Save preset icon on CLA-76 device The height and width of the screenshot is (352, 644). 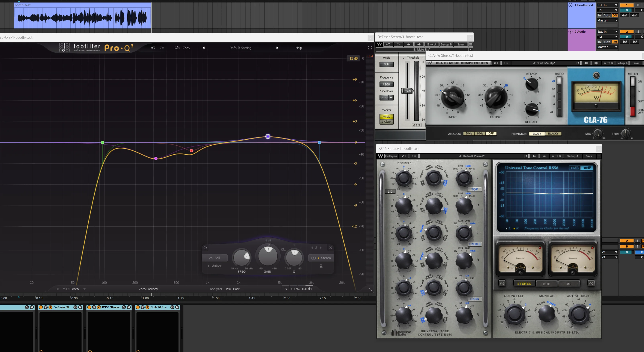tap(177, 307)
